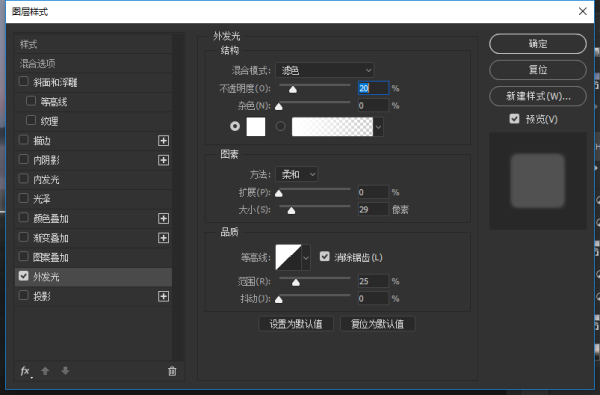Uncheck the 外发光 checkbox
The height and width of the screenshot is (395, 600).
[x=24, y=276]
